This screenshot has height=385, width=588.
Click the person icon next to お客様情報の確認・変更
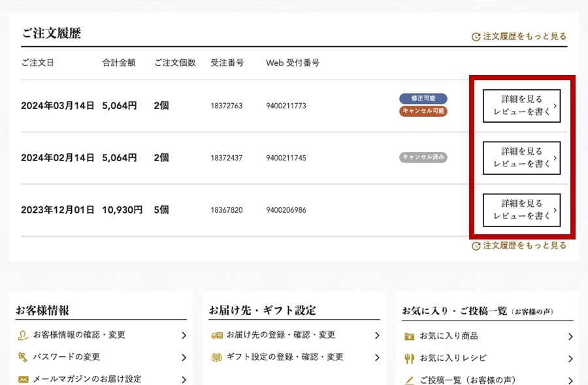click(24, 335)
